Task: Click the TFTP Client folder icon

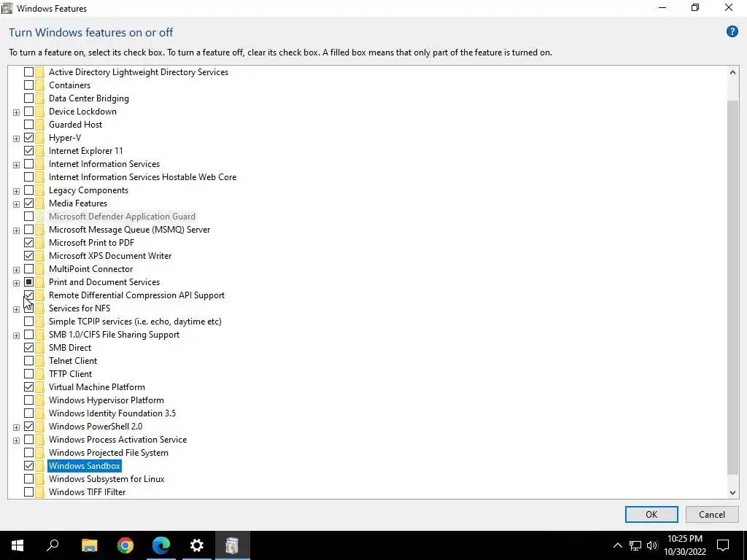Action: [x=39, y=374]
